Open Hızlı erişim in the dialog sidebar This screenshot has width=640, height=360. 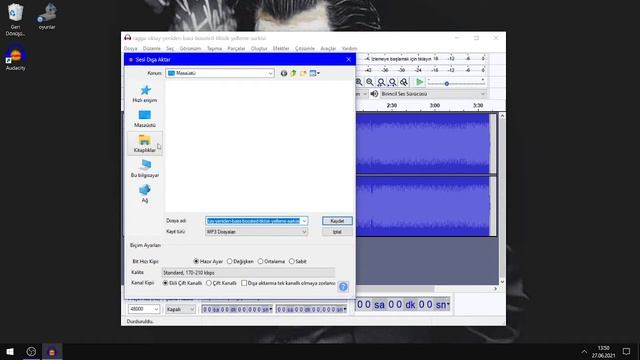145,93
